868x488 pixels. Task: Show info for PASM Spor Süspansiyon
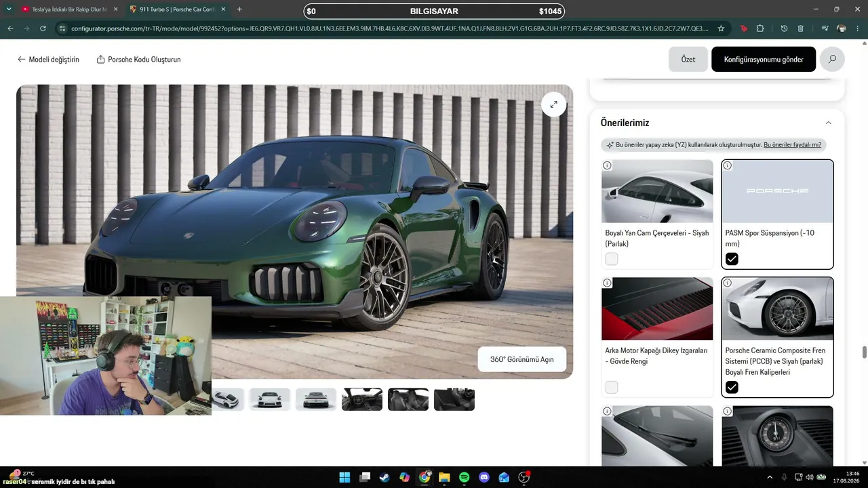728,165
